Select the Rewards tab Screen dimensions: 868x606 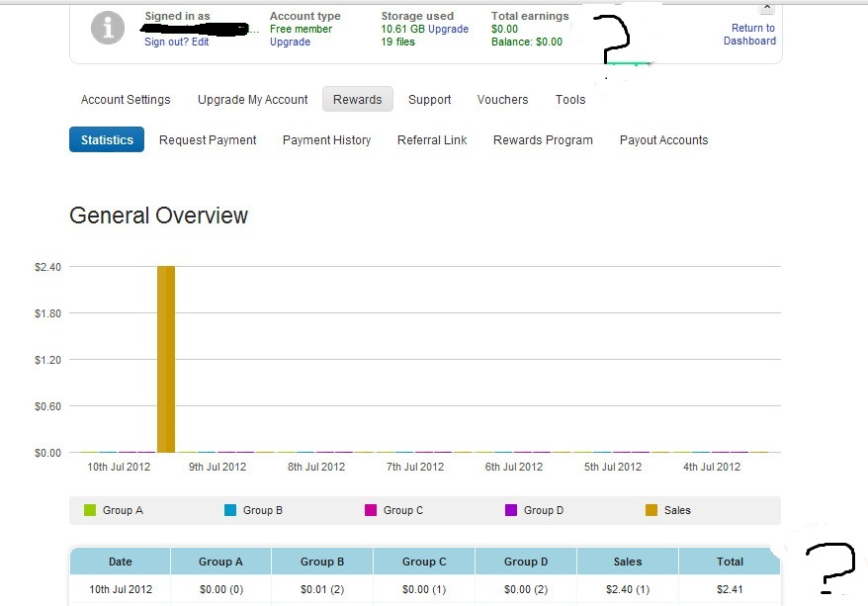pyautogui.click(x=358, y=99)
